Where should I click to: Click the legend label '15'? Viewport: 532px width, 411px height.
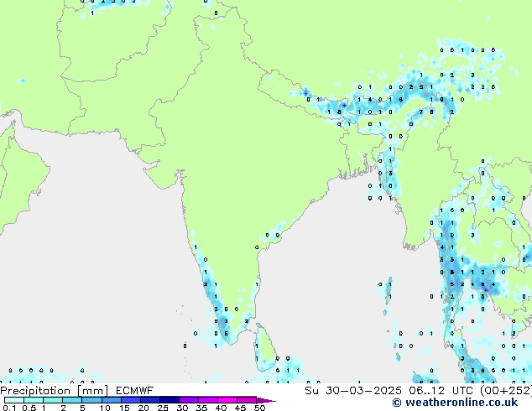124,408
